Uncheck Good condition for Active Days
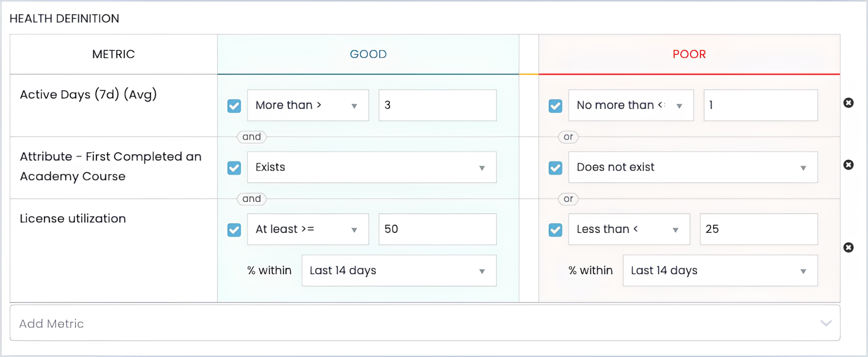The width and height of the screenshot is (868, 357). click(234, 106)
